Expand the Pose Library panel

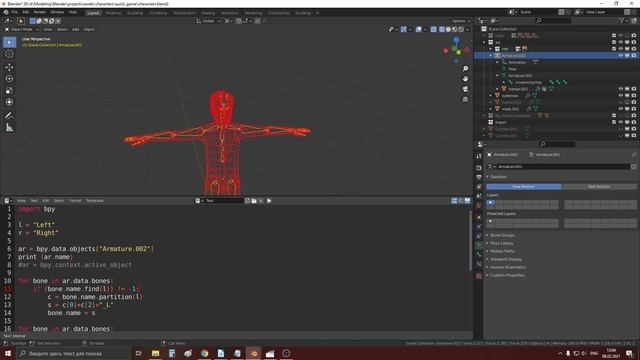502,243
